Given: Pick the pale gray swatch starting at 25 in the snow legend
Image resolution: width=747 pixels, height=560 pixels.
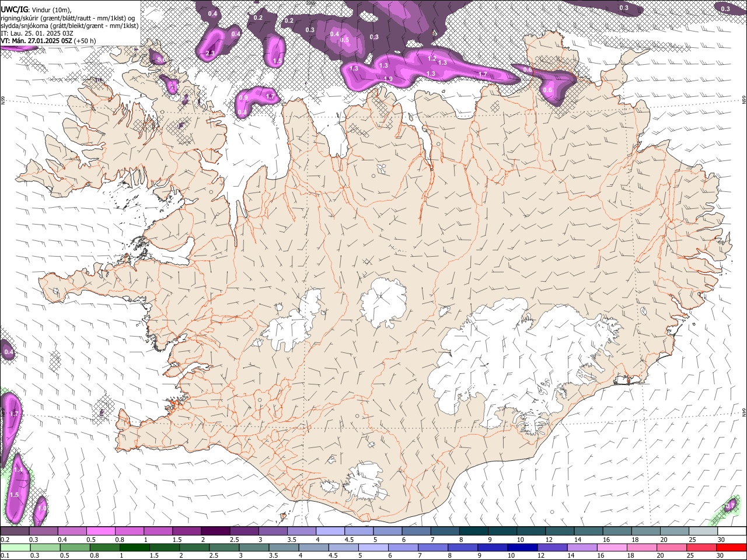Looking at the screenshot, I should 703,531.
